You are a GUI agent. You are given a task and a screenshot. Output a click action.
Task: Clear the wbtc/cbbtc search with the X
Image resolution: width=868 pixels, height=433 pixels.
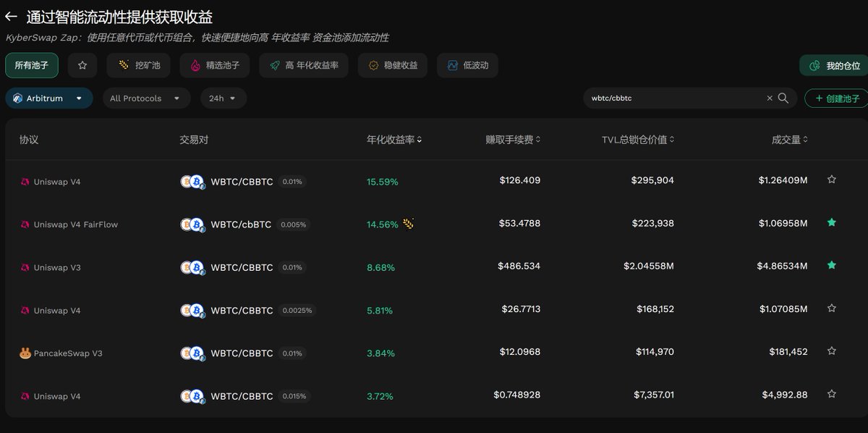[x=770, y=98]
